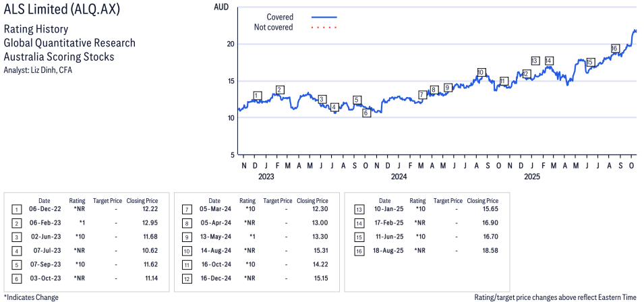Select chart marker 10 near the 2024 peak
This screenshot has width=644, height=302.
[x=481, y=72]
